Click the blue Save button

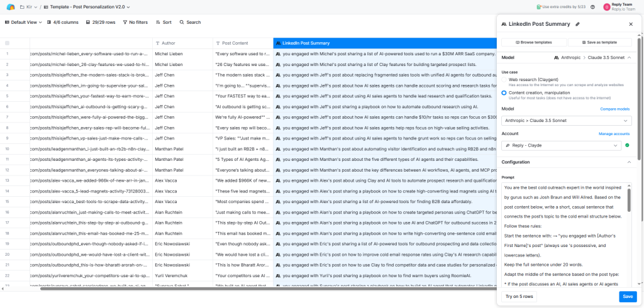coord(628,297)
